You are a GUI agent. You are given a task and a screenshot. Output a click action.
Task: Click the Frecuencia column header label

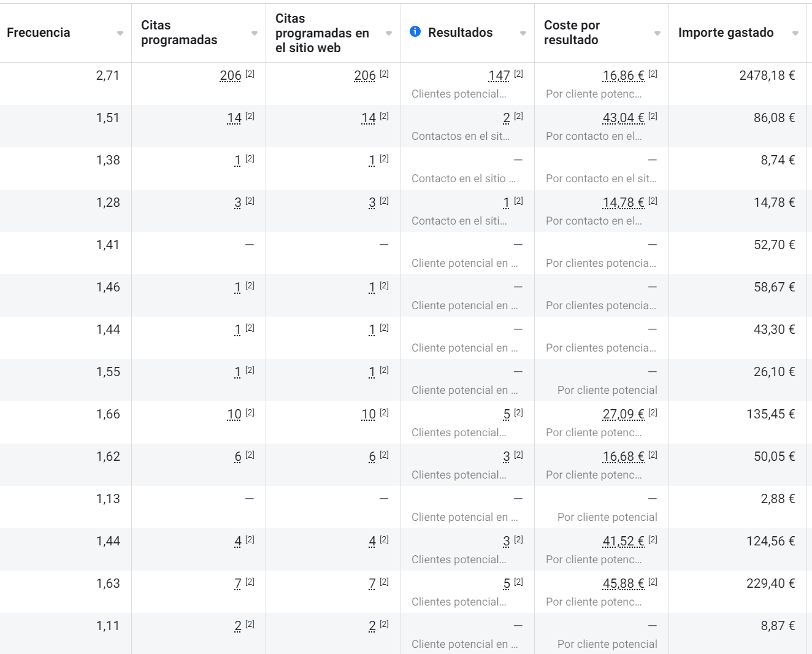39,33
